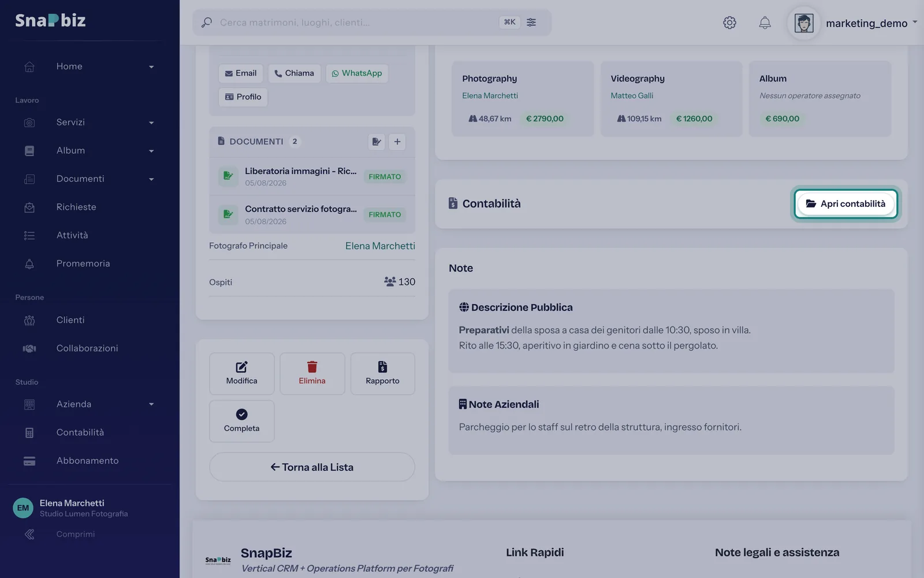Image resolution: width=924 pixels, height=578 pixels.
Task: Send an Email to client
Action: [x=241, y=73]
